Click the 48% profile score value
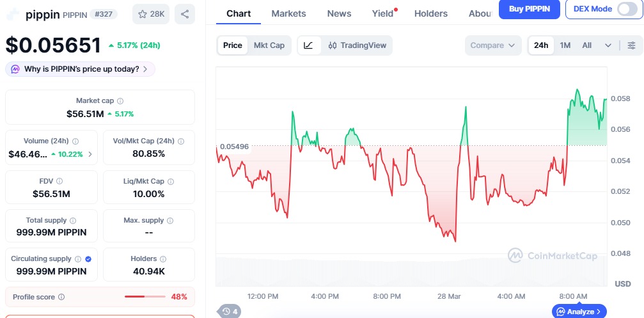The width and height of the screenshot is (644, 318). 179,297
